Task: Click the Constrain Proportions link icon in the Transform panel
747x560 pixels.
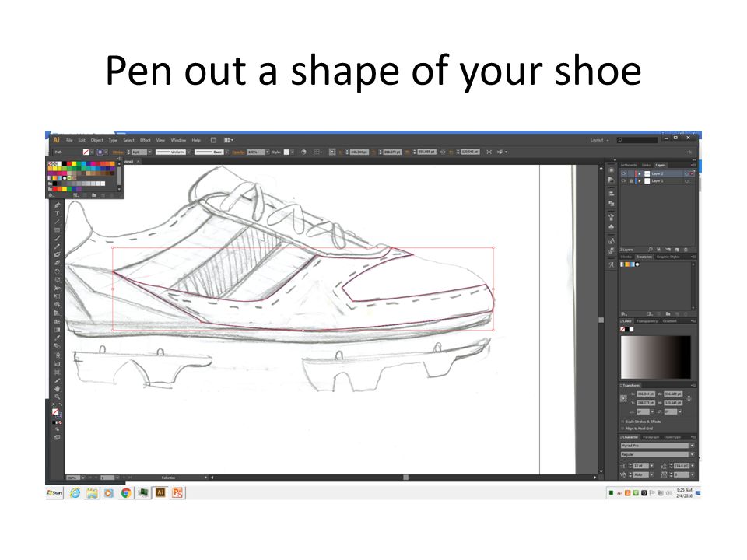Action: tap(689, 398)
